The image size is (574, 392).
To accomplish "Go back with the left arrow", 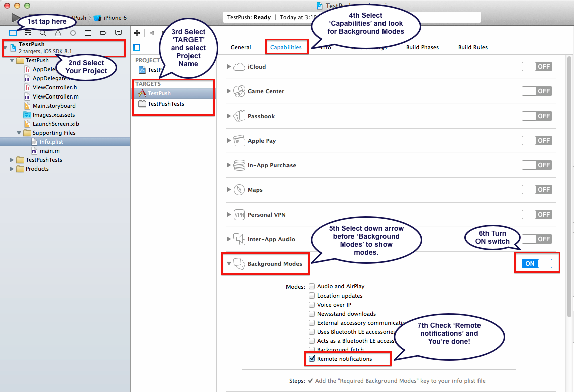I will click(152, 33).
